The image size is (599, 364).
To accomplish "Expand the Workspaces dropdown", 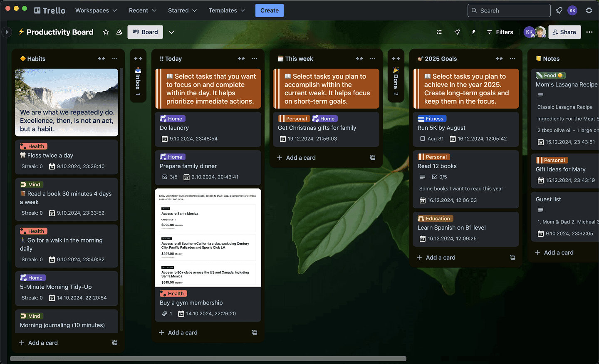I will pyautogui.click(x=96, y=10).
